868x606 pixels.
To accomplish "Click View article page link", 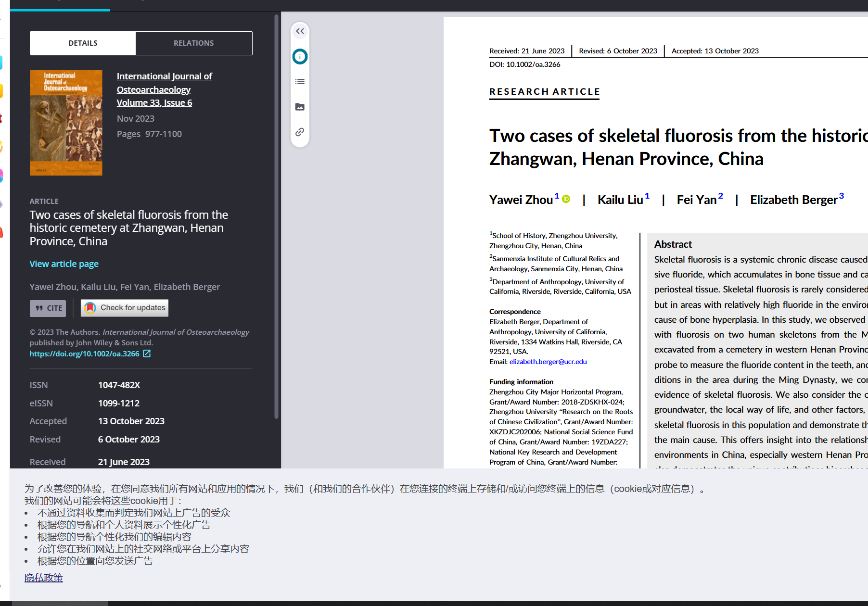I will pyautogui.click(x=64, y=264).
